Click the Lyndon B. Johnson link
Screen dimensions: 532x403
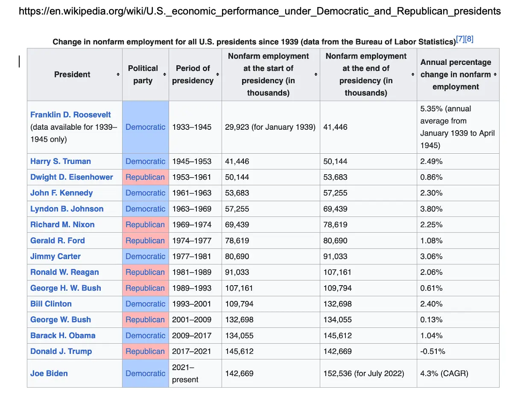tap(67, 209)
